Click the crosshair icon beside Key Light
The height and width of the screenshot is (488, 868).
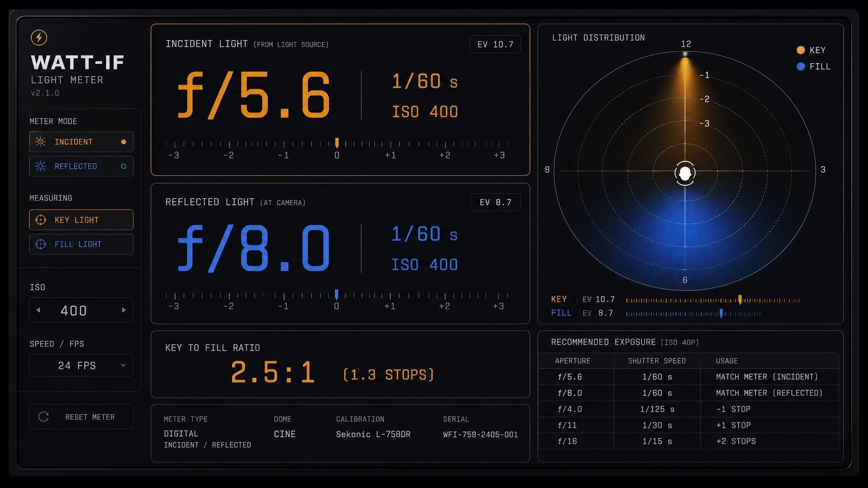pyautogui.click(x=41, y=220)
